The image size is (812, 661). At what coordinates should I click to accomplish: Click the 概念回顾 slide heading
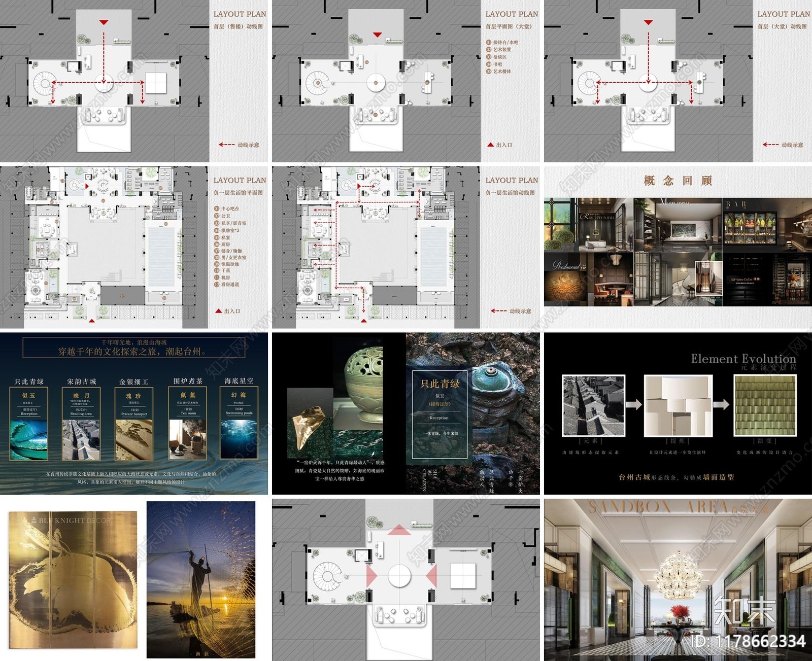[678, 181]
